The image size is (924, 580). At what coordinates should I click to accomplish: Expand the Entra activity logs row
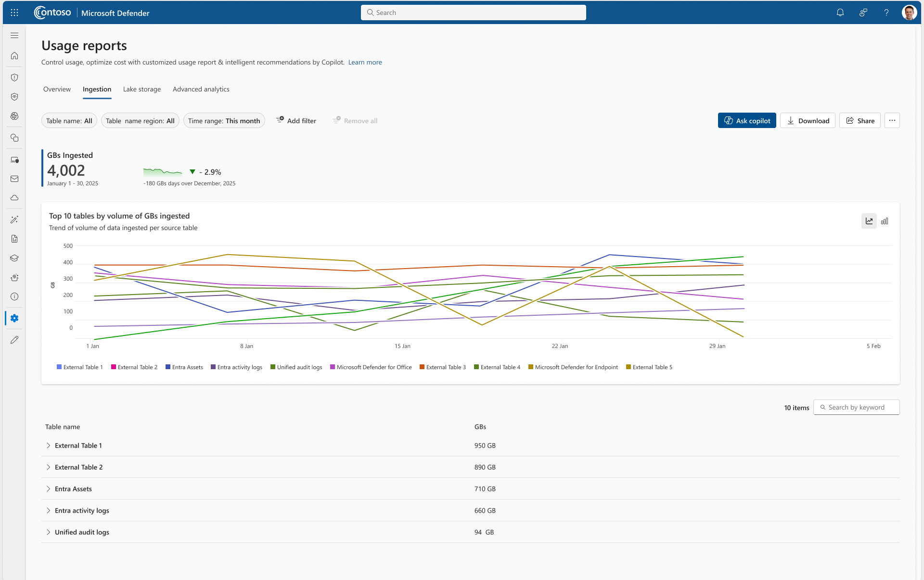[48, 511]
